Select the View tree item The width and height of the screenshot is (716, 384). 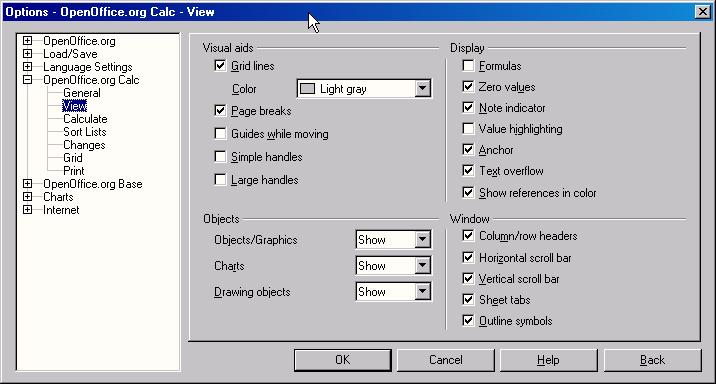click(74, 106)
